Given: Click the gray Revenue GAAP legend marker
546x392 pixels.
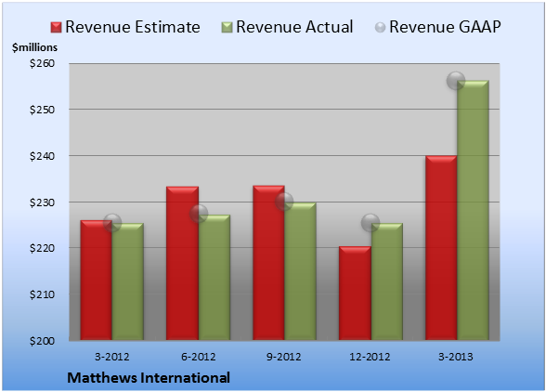Looking at the screenshot, I should click(x=381, y=27).
